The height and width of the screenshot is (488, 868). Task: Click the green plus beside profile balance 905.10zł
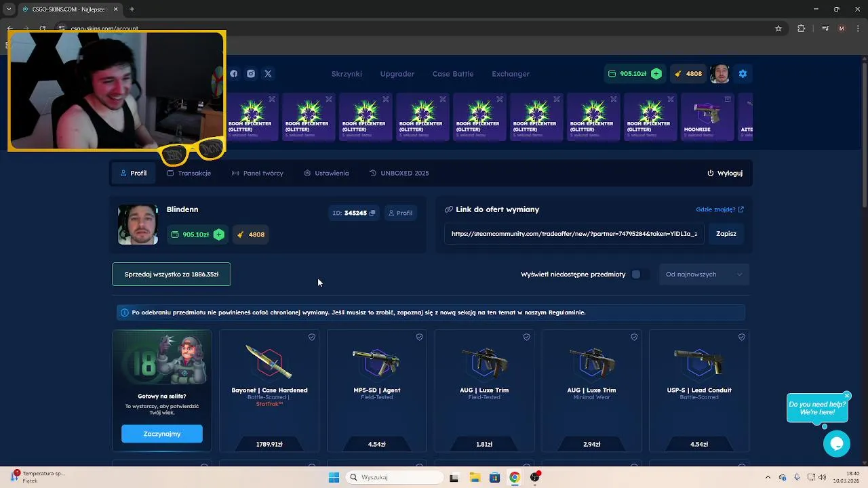[x=218, y=235]
